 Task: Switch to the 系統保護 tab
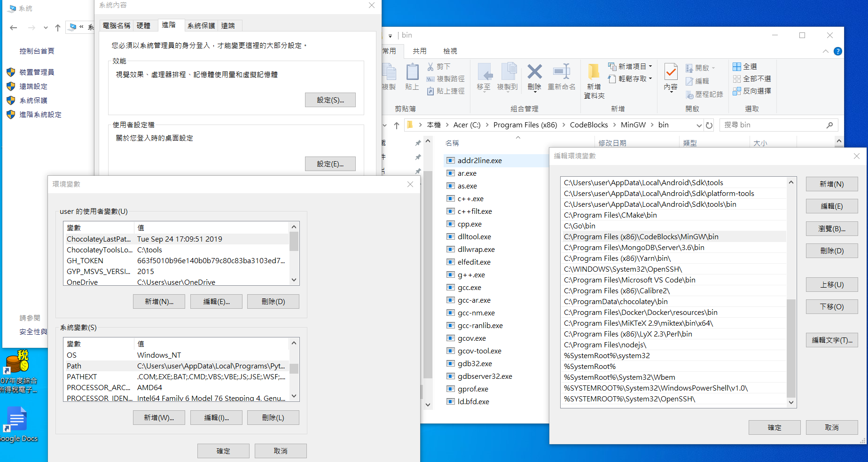pos(201,25)
